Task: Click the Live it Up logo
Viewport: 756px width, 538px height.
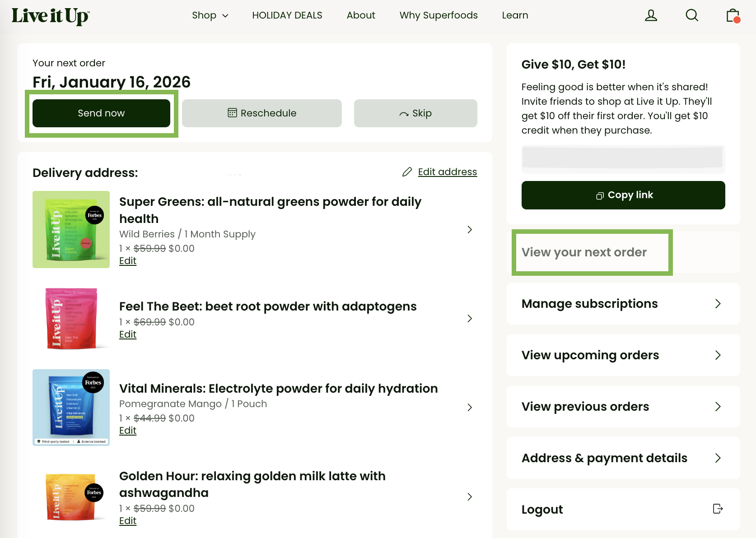Action: 51,16
